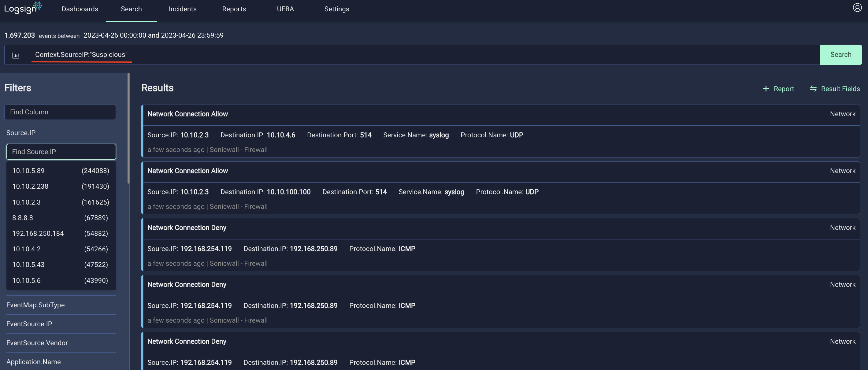868x370 pixels.
Task: Select the Search tab
Action: click(132, 9)
